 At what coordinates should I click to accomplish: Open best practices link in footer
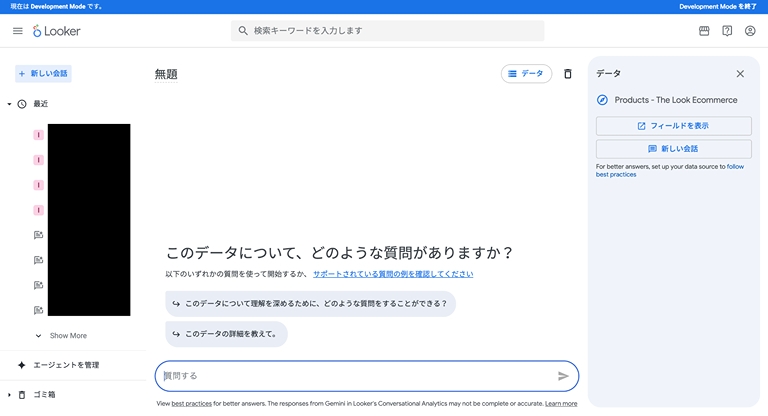coord(192,404)
